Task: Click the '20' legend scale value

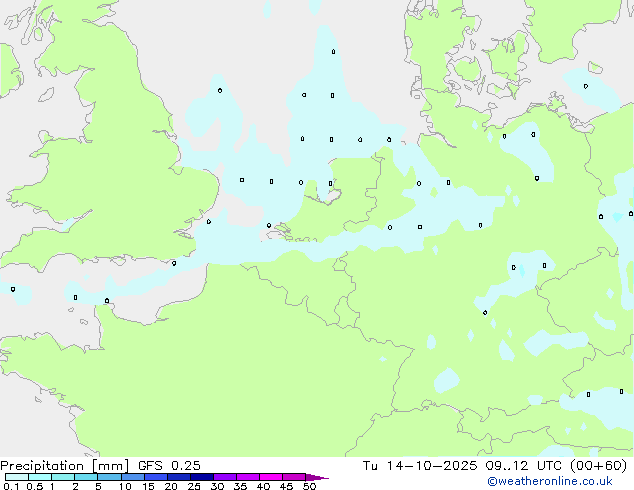Action: click(x=171, y=486)
